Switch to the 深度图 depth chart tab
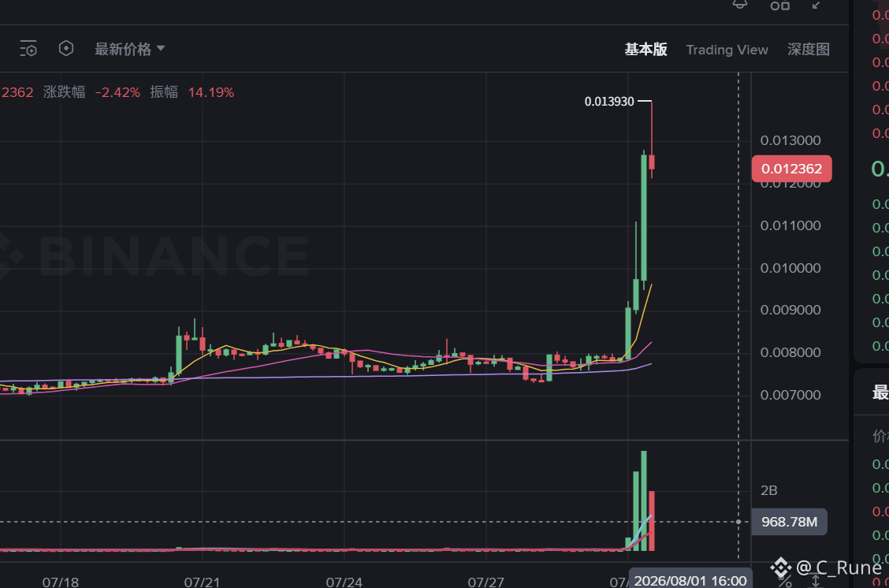 (809, 50)
